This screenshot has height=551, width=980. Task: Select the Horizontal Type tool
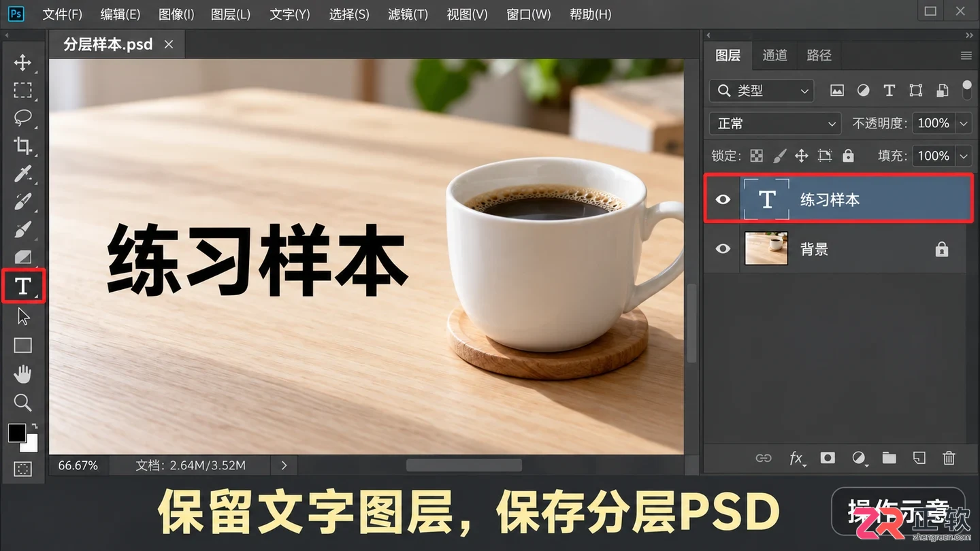click(x=23, y=286)
